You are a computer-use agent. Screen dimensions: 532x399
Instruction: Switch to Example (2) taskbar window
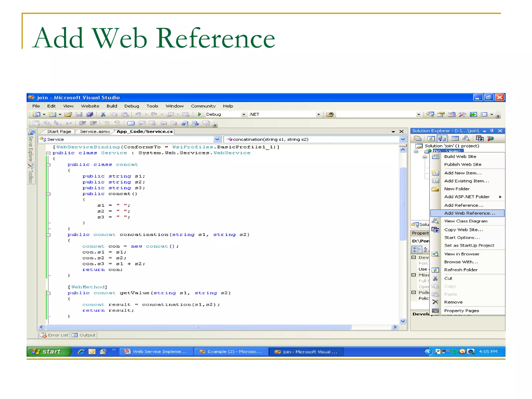231,352
